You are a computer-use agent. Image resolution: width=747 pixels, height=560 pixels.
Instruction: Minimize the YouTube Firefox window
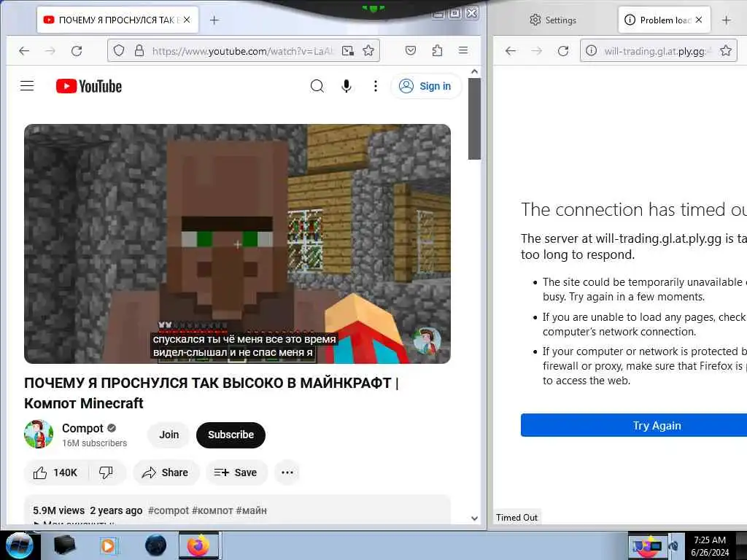pos(438,14)
